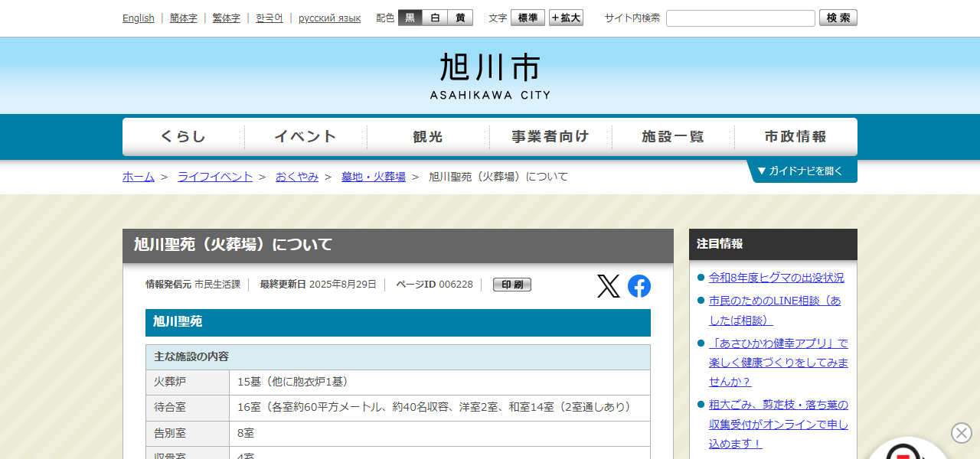
Task: Share page on X (Twitter) icon
Action: point(609,286)
